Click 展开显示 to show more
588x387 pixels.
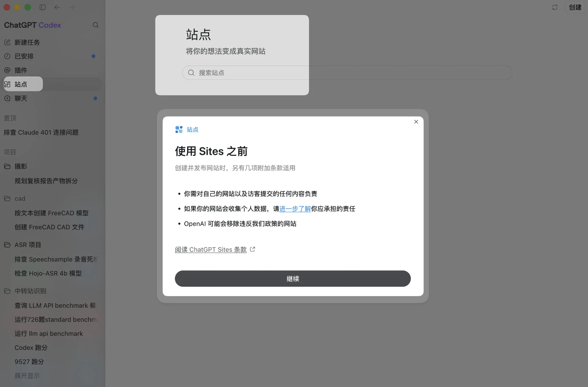(27, 376)
